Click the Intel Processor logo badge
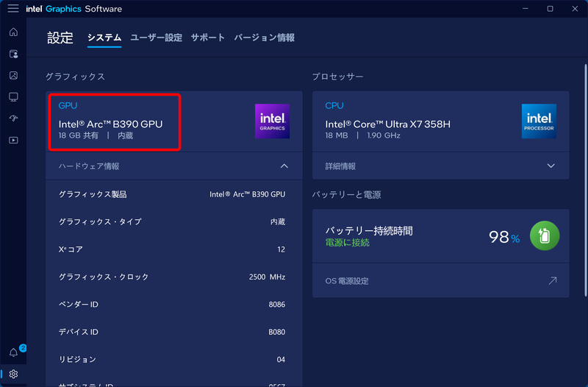This screenshot has width=588, height=387. (x=539, y=121)
